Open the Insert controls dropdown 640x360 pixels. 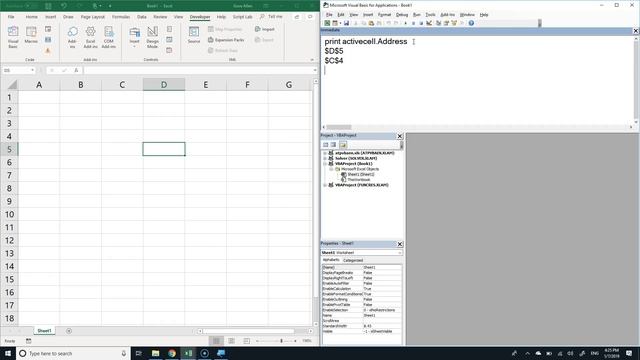[134, 37]
